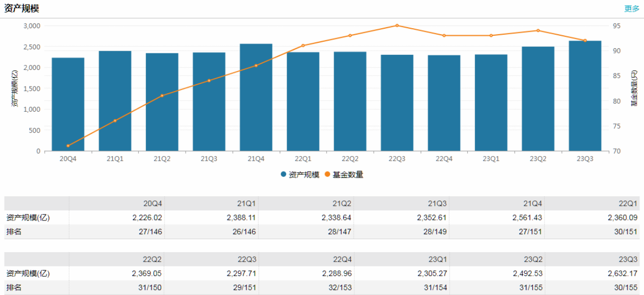The image size is (644, 295).
Task: Click the orange data point for 21Q2
Action: point(162,96)
